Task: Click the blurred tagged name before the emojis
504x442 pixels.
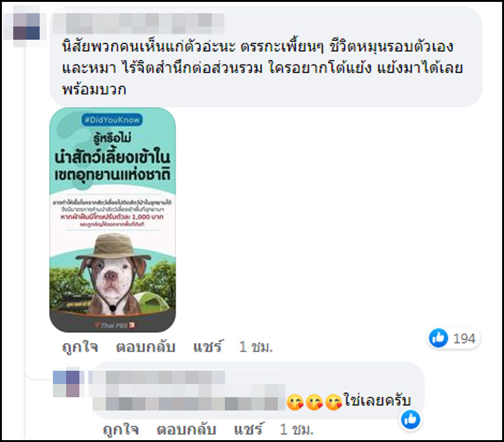Action: coord(189,404)
